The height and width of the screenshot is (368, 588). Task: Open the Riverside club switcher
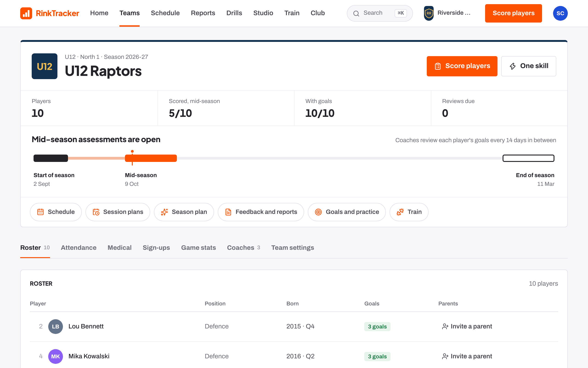pos(448,13)
